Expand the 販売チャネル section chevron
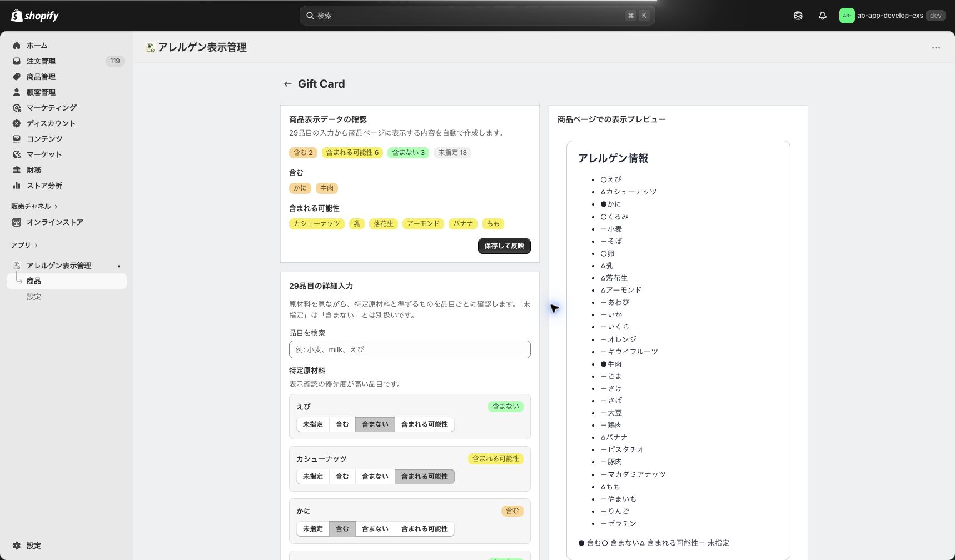Image resolution: width=955 pixels, height=560 pixels. click(x=56, y=207)
